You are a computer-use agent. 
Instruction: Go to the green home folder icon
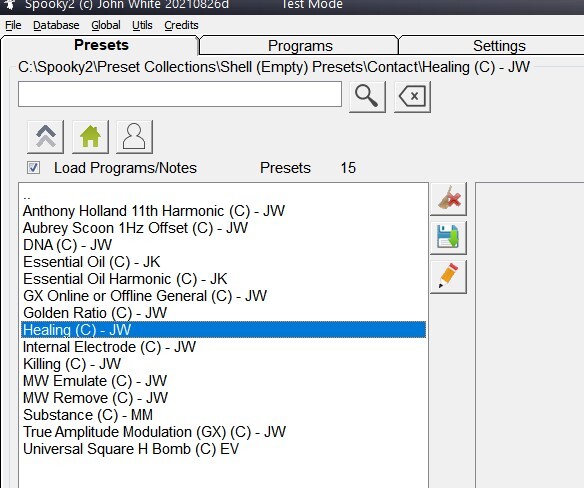90,137
